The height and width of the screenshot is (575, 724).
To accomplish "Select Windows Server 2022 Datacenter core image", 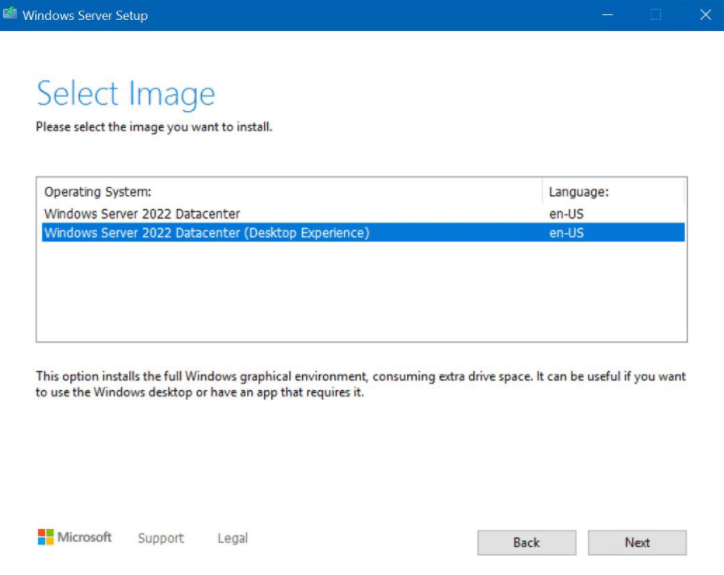I will click(x=142, y=213).
